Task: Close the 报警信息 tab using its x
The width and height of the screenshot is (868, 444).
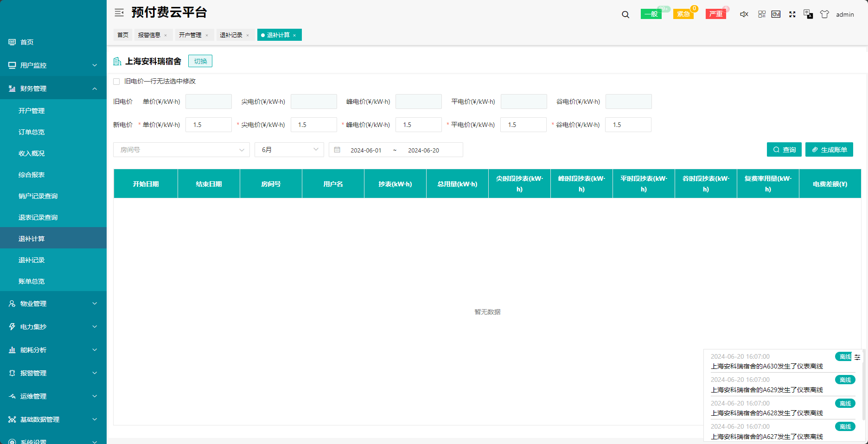Action: tap(166, 35)
